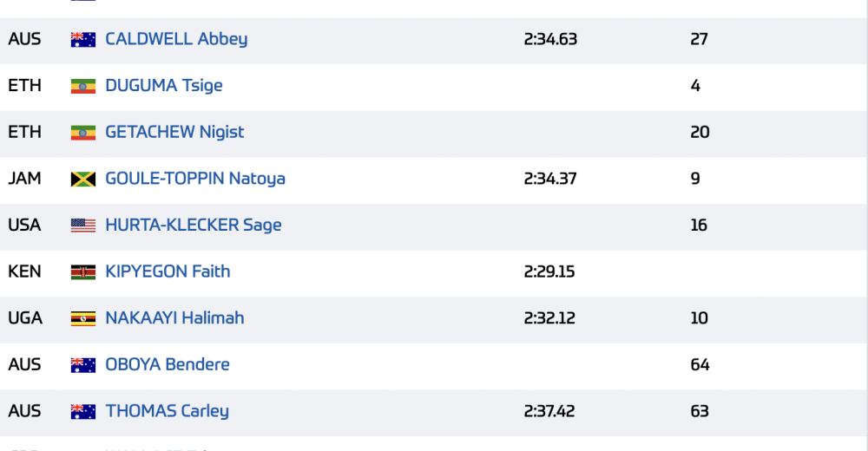The image size is (868, 451).
Task: Click the Ethiopian flag beside DUGUMA Tsige
Action: [x=83, y=87]
